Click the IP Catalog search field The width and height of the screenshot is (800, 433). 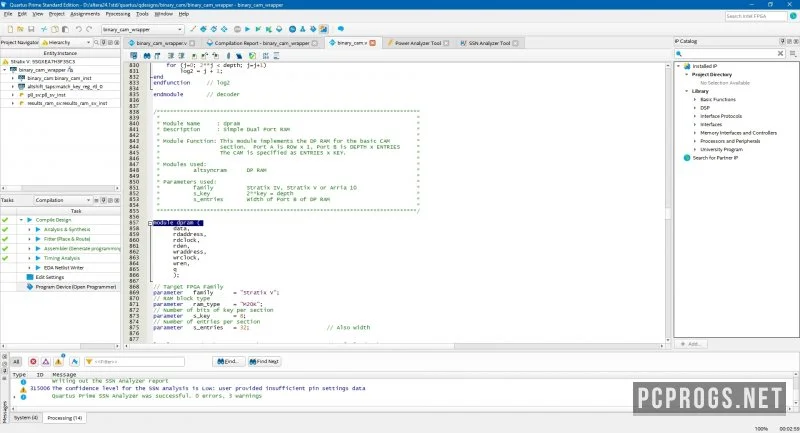click(729, 54)
